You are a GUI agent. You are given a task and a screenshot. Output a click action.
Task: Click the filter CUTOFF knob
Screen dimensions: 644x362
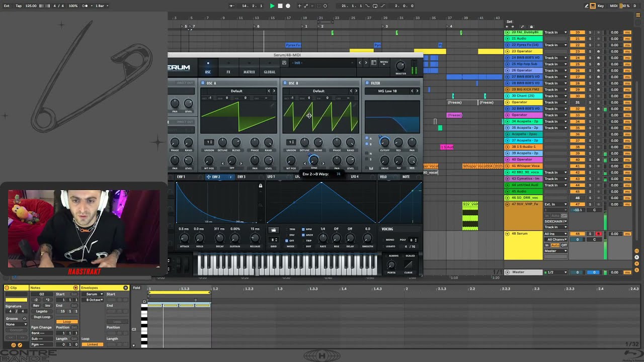pyautogui.click(x=384, y=142)
